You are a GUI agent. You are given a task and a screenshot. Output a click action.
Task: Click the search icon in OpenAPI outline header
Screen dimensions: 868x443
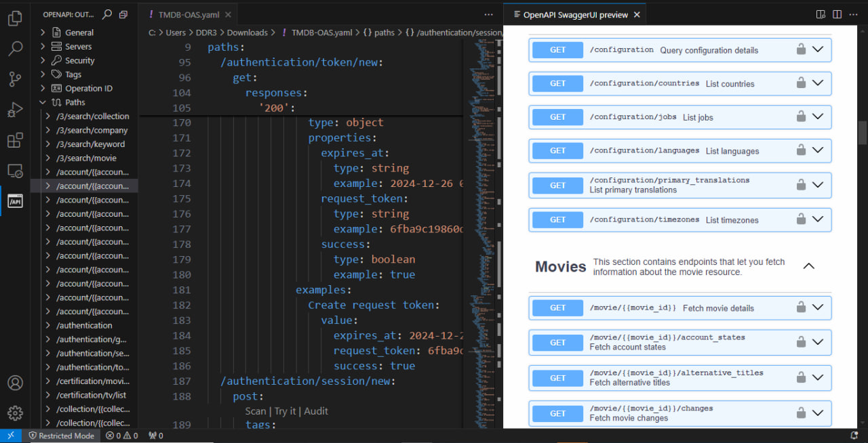[107, 14]
